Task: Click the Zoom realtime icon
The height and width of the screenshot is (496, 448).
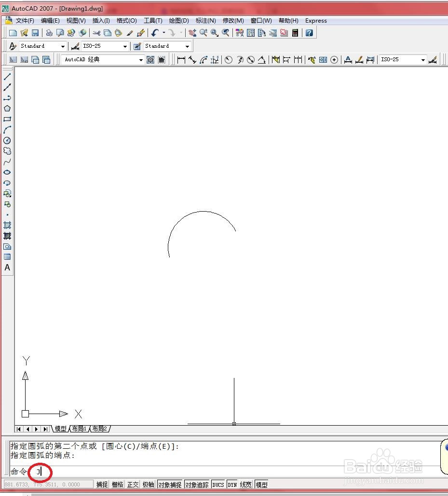Action: 203,33
